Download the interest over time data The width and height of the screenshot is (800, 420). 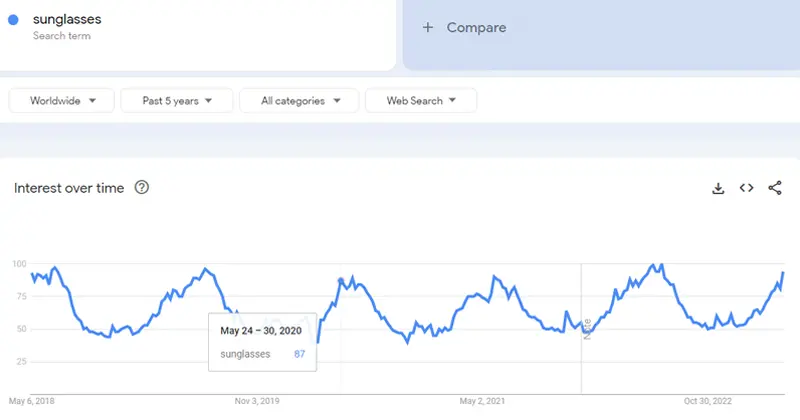tap(718, 188)
